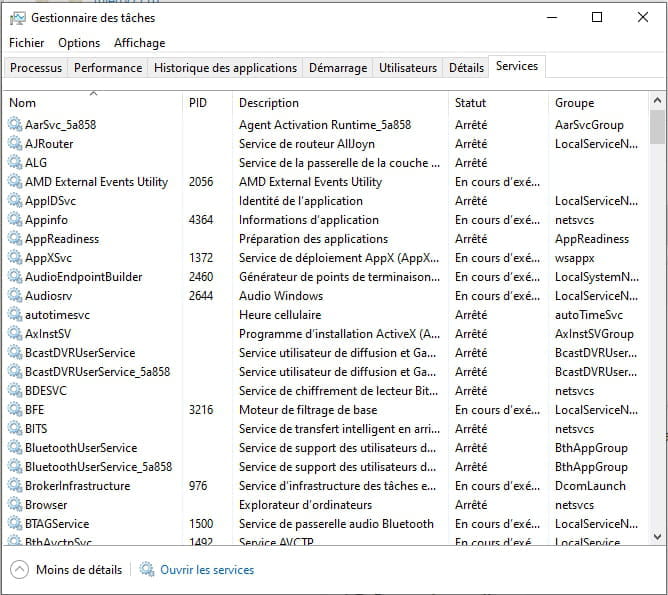Sort by the Statut column header

498,103
